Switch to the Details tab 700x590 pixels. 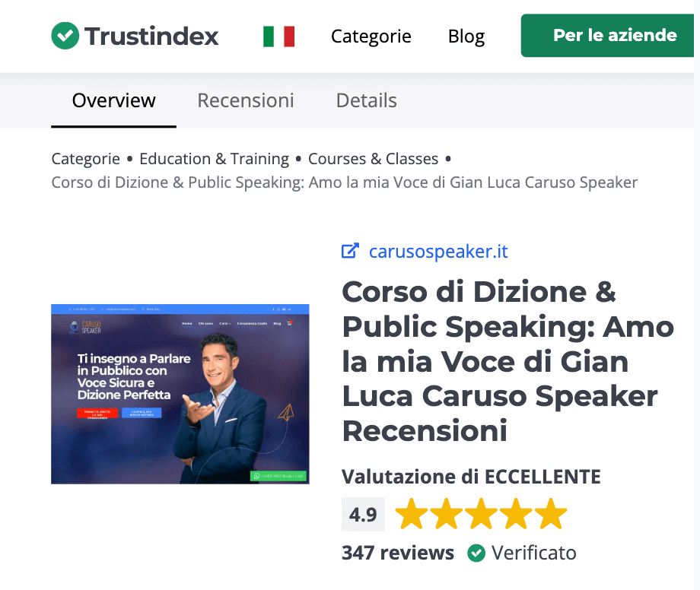click(367, 100)
